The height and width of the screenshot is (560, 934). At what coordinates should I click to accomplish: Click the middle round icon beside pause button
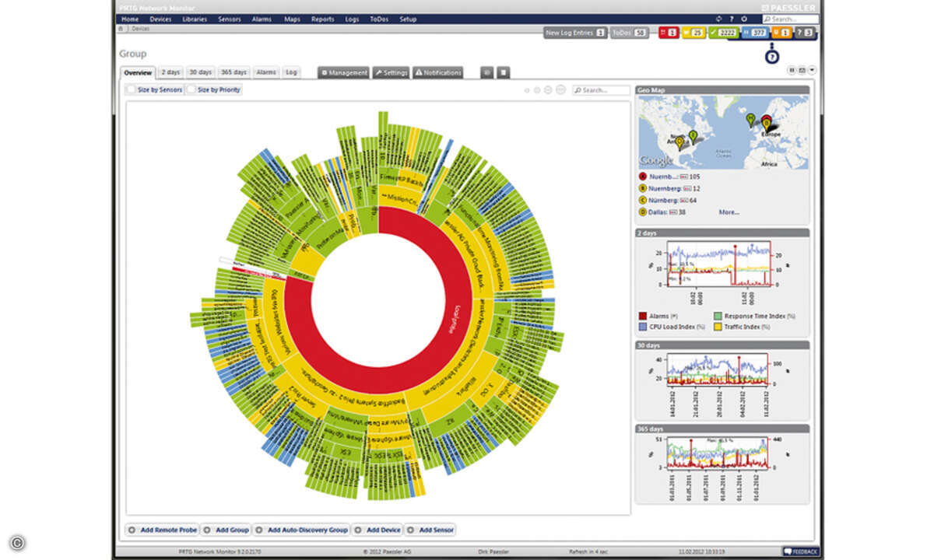coord(802,70)
